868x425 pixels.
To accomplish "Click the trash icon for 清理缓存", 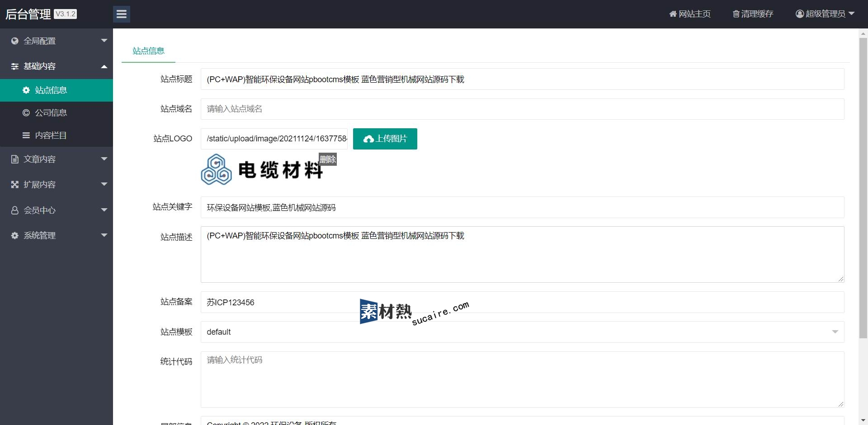I will click(x=736, y=14).
